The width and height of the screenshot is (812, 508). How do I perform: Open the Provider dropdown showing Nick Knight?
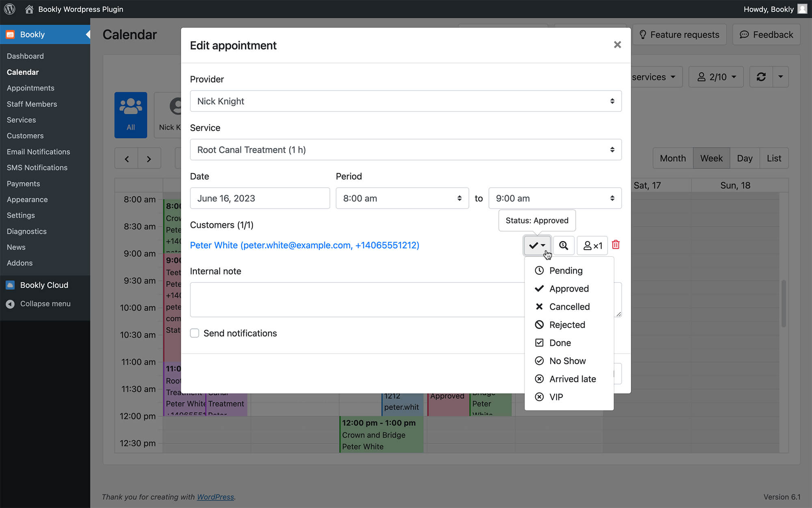pyautogui.click(x=406, y=101)
